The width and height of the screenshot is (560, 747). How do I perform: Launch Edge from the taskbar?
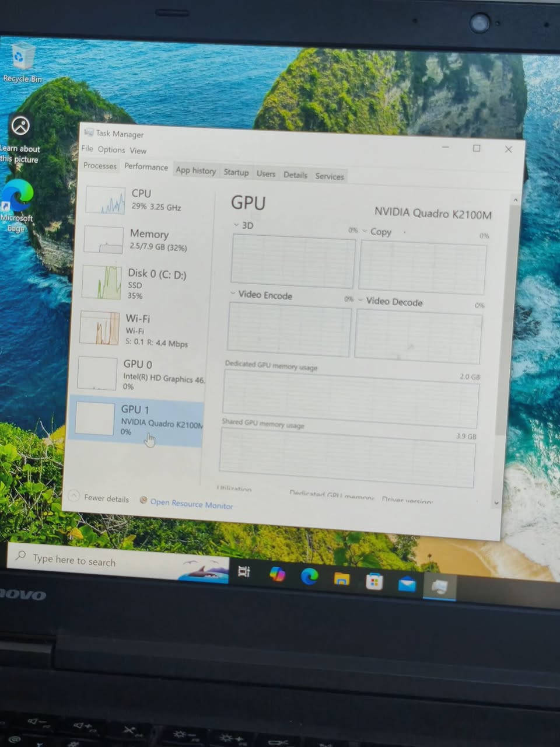309,577
